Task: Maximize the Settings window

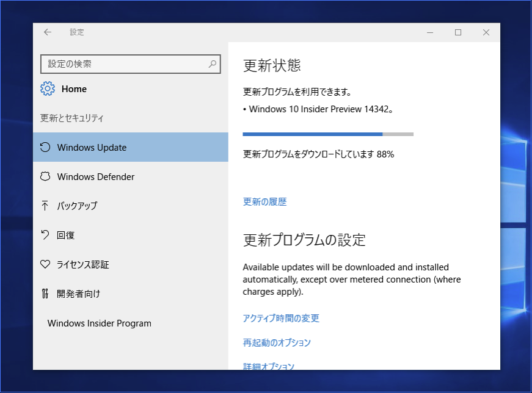Action: click(x=458, y=32)
